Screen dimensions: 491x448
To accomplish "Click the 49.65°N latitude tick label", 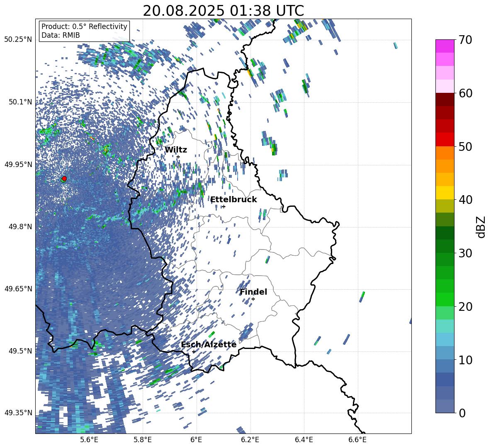I will (18, 288).
